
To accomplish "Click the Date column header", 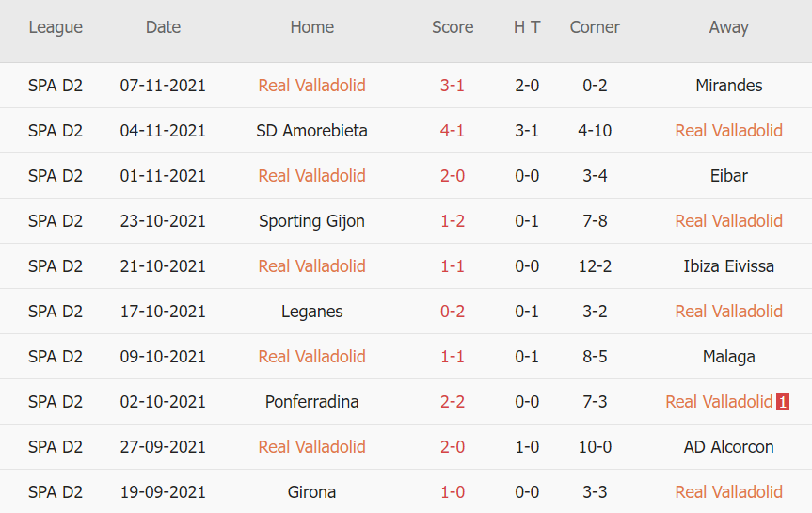I will (x=163, y=27).
